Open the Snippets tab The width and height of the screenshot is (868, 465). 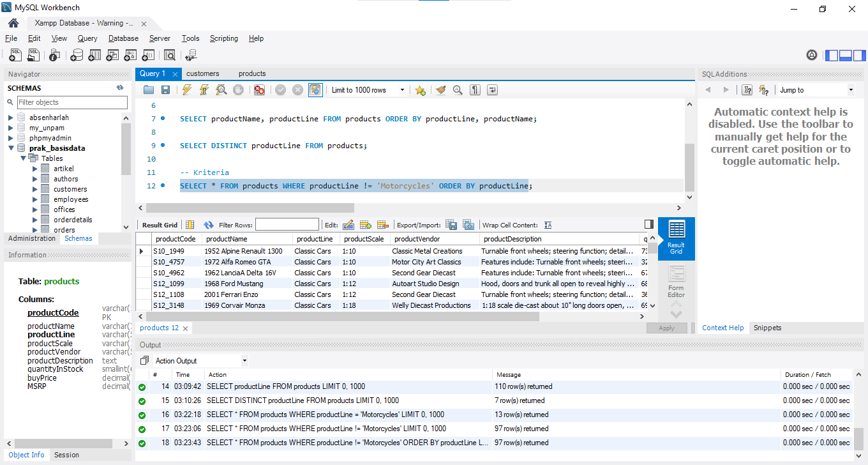767,328
